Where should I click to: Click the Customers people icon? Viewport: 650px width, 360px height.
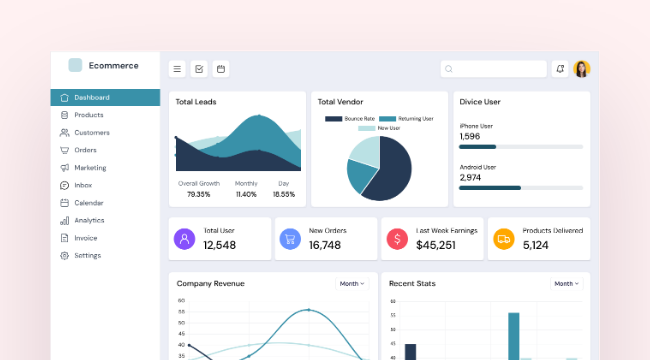(x=64, y=133)
